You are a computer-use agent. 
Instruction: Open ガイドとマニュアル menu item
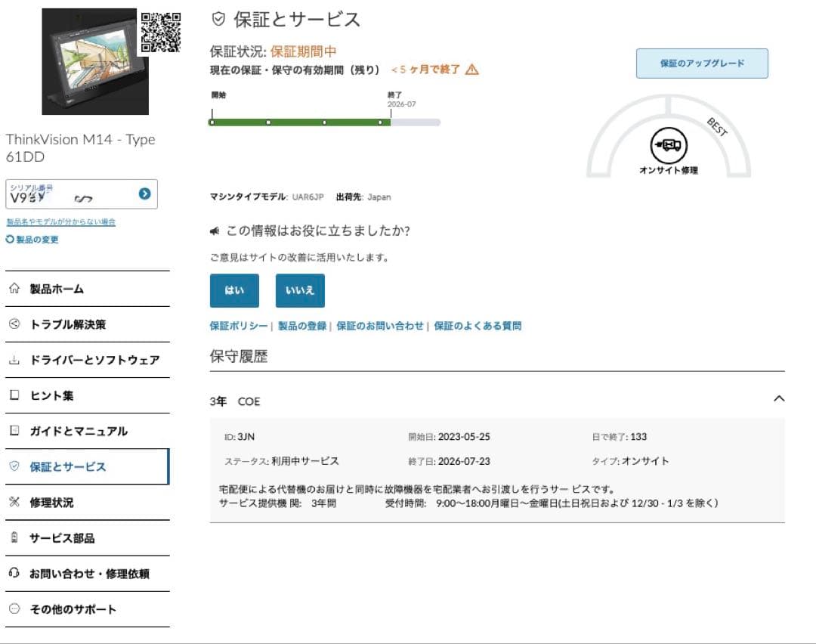[88, 431]
